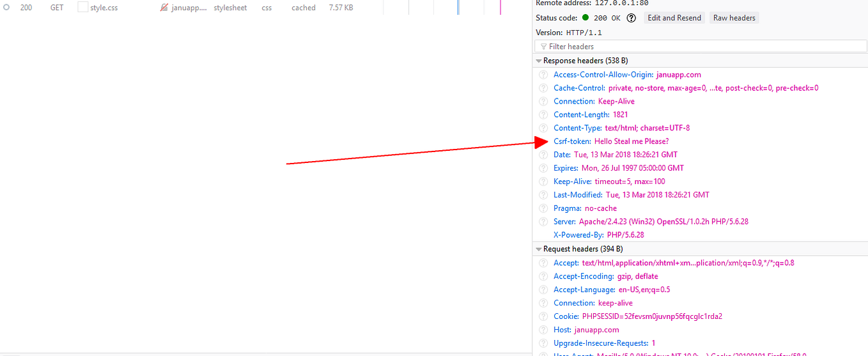Collapse the Response headers section

coord(539,61)
